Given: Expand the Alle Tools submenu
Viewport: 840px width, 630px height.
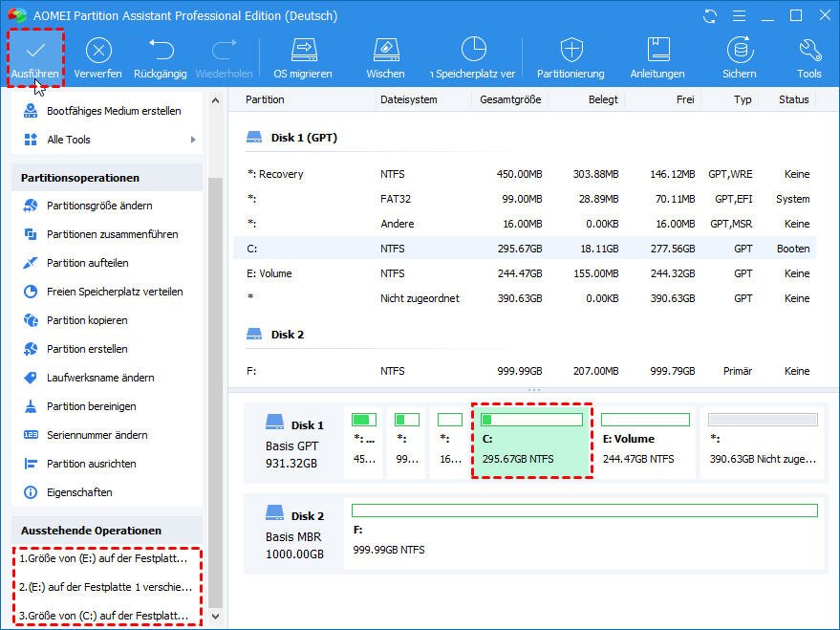Looking at the screenshot, I should coord(193,140).
